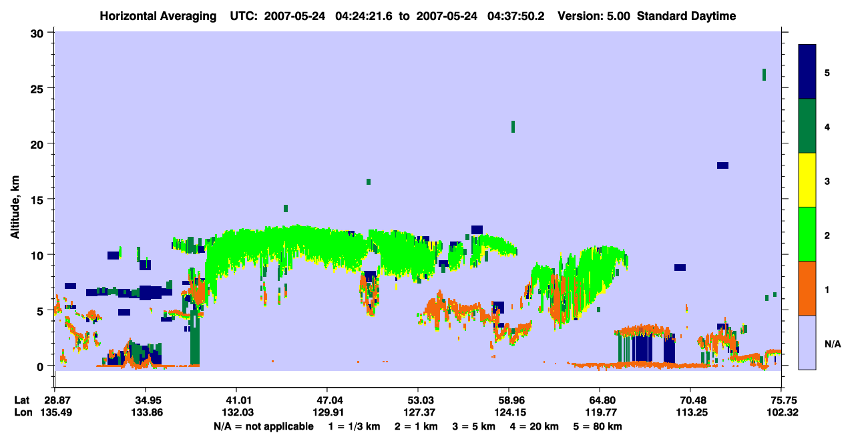Click the dark green level 4 colorbar segment
Screen dimensions: 868x445
807,126
